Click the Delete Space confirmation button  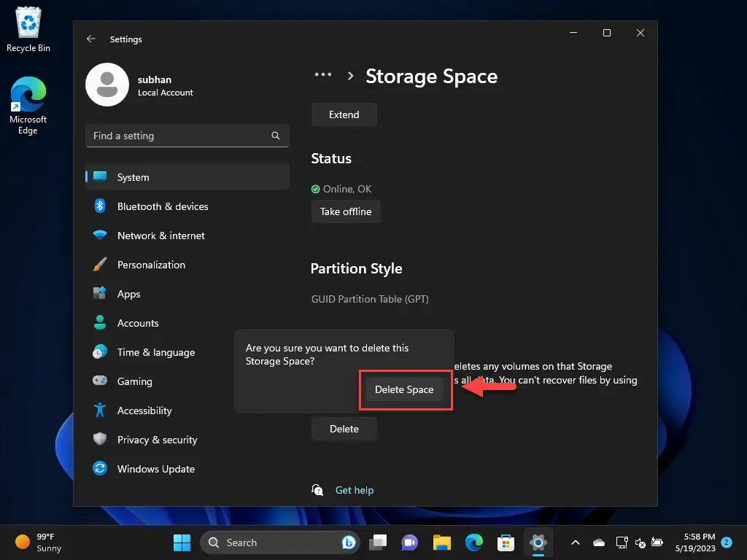click(x=404, y=389)
